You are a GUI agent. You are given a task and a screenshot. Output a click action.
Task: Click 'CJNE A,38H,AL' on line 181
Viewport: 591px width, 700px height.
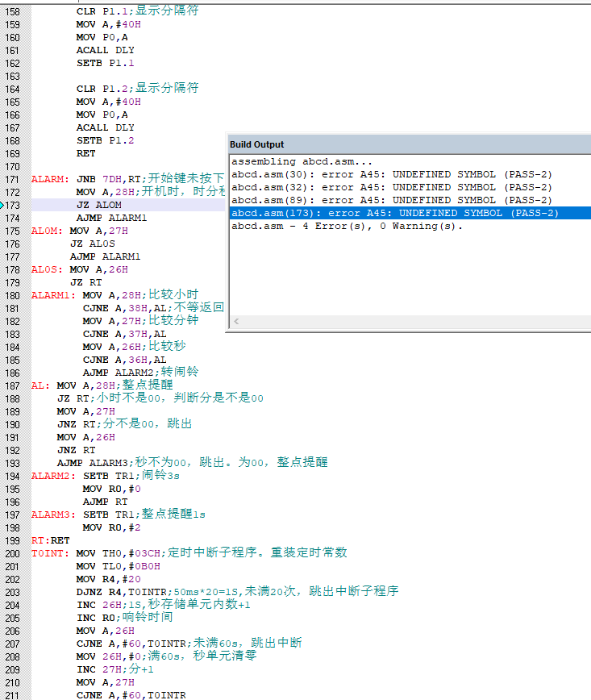tap(124, 309)
